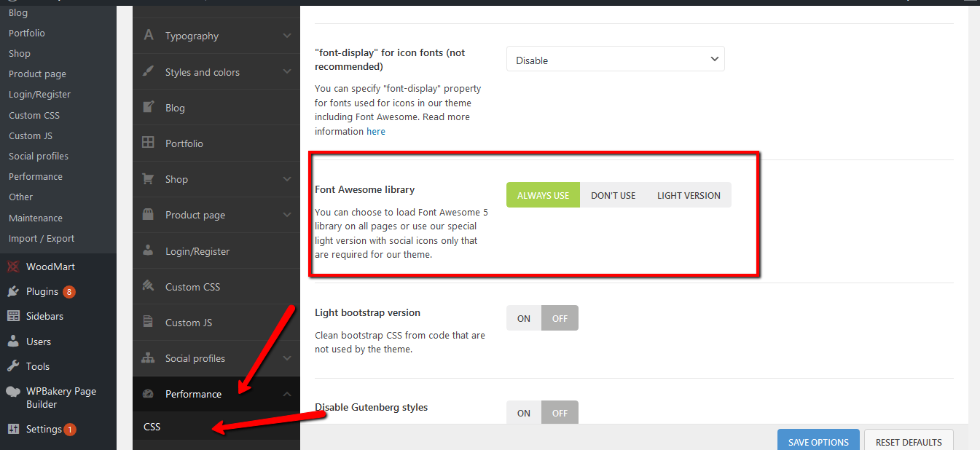The image size is (980, 450).
Task: Click the Custom CSS icon in theme panel
Action: coord(149,286)
